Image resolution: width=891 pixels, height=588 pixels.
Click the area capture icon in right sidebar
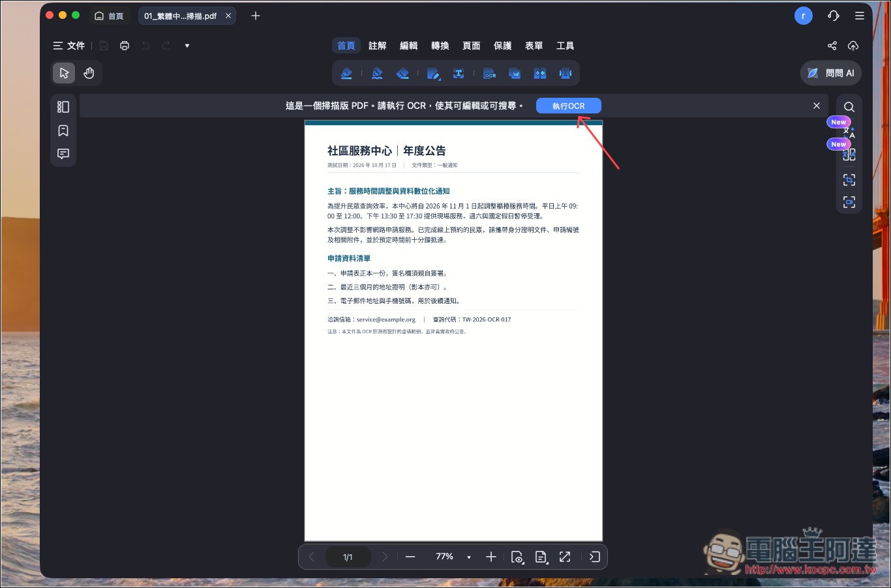(x=849, y=179)
